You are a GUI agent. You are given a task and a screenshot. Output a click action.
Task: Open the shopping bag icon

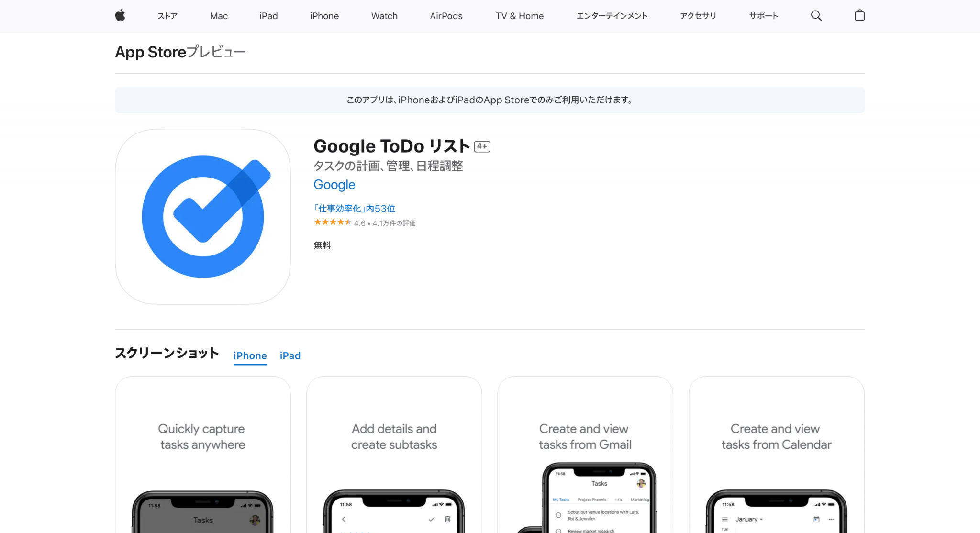(x=859, y=16)
